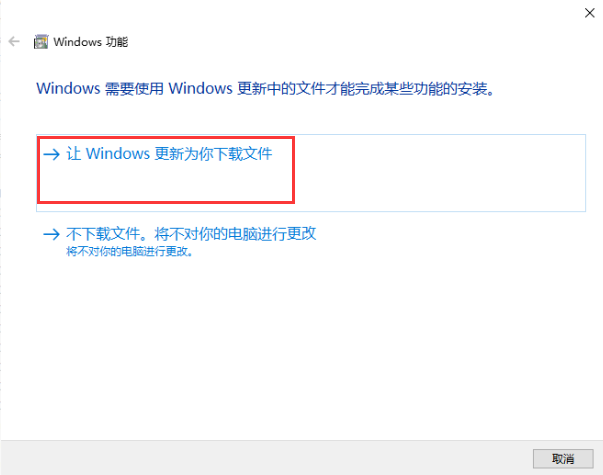
Task: Click arrow icon beside 让 Windows 更新为你下载文件
Action: point(52,155)
